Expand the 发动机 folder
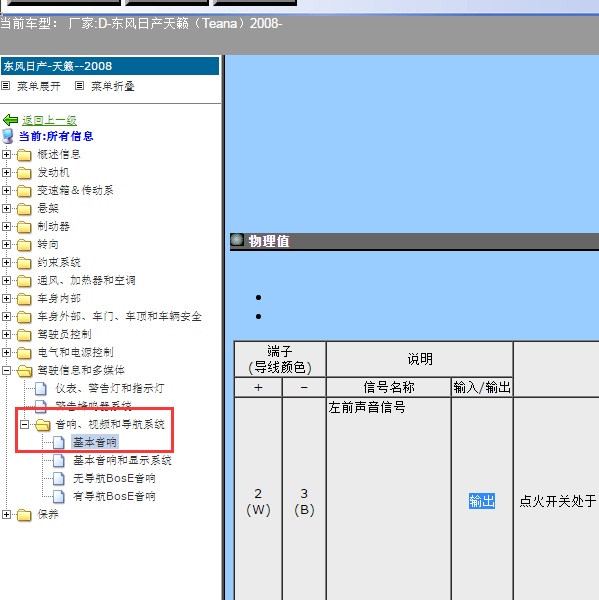 pyautogui.click(x=6, y=172)
